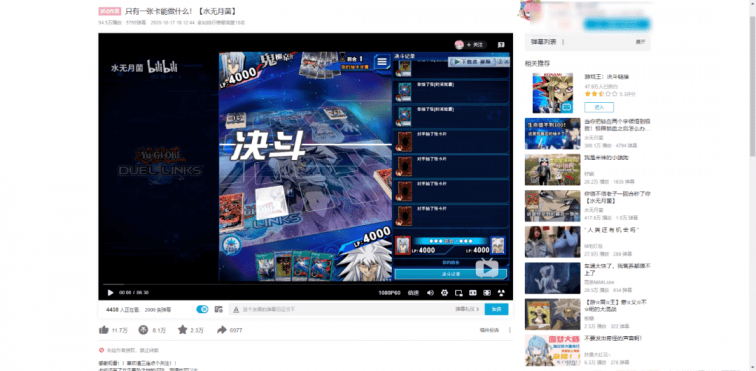This screenshot has width=756, height=371.
Task: Enter web fullscreen mode icon
Action: 487,293
